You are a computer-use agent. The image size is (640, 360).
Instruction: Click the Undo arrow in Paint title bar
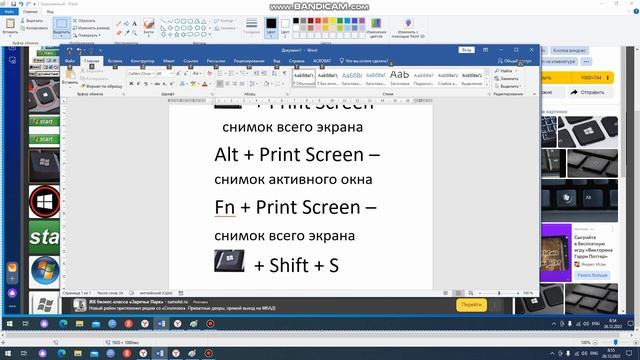point(21,4)
